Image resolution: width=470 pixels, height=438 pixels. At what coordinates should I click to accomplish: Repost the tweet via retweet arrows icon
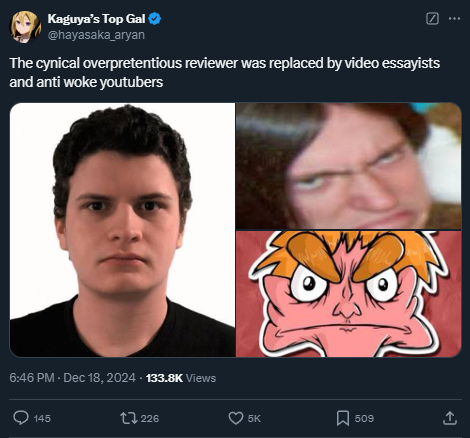(x=129, y=418)
